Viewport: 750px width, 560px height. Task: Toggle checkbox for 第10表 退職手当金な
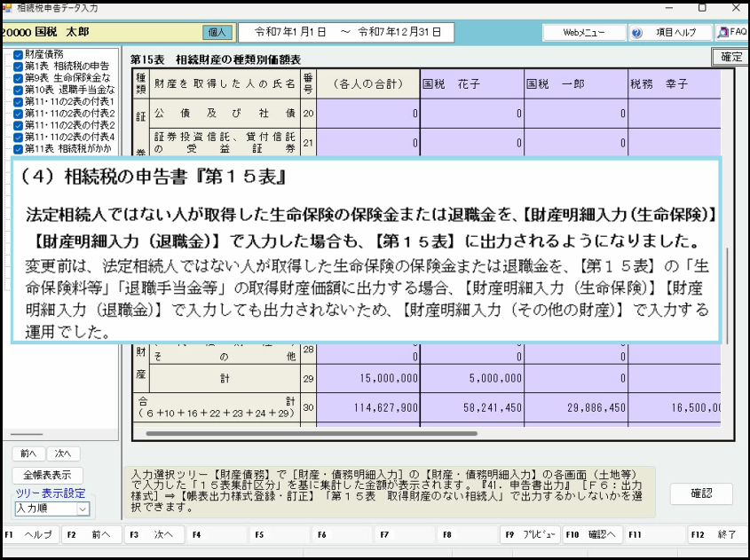pos(18,90)
